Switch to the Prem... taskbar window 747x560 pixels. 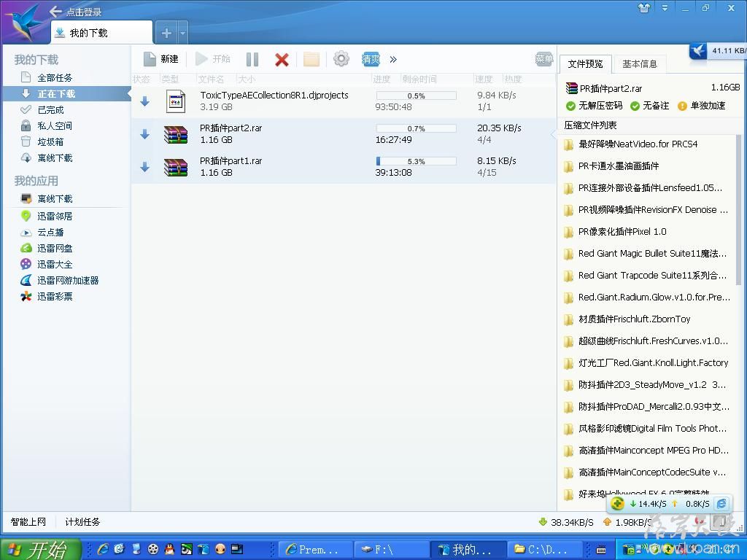pos(315,550)
